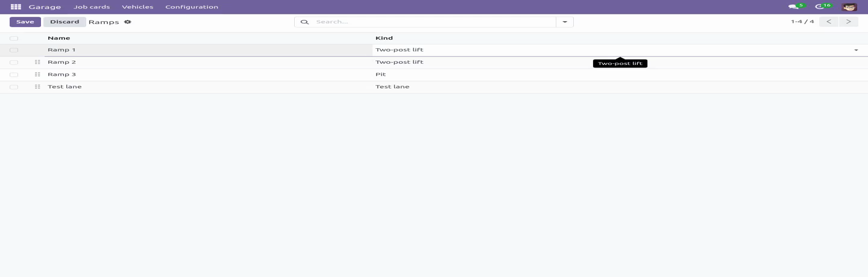Open the Ramps gear settings icon
The image size is (868, 277).
pyautogui.click(x=127, y=22)
